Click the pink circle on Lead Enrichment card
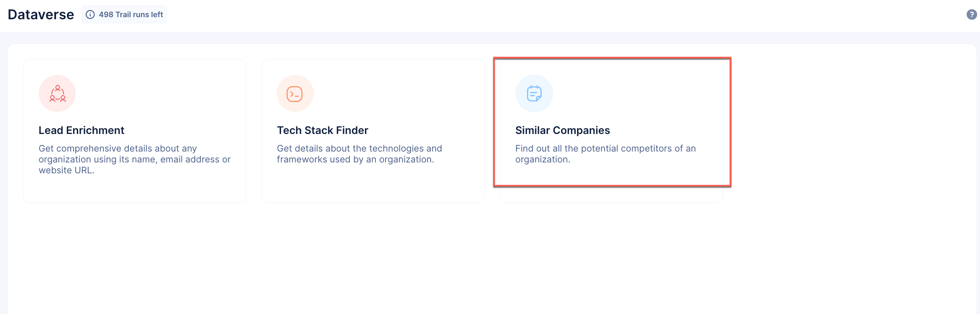The height and width of the screenshot is (314, 980). pyautogui.click(x=57, y=93)
